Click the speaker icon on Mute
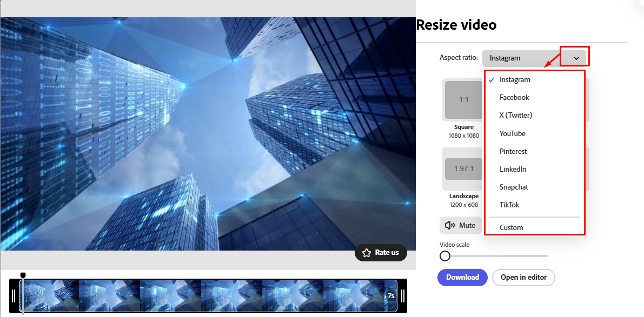This screenshot has width=644, height=317. click(x=450, y=225)
